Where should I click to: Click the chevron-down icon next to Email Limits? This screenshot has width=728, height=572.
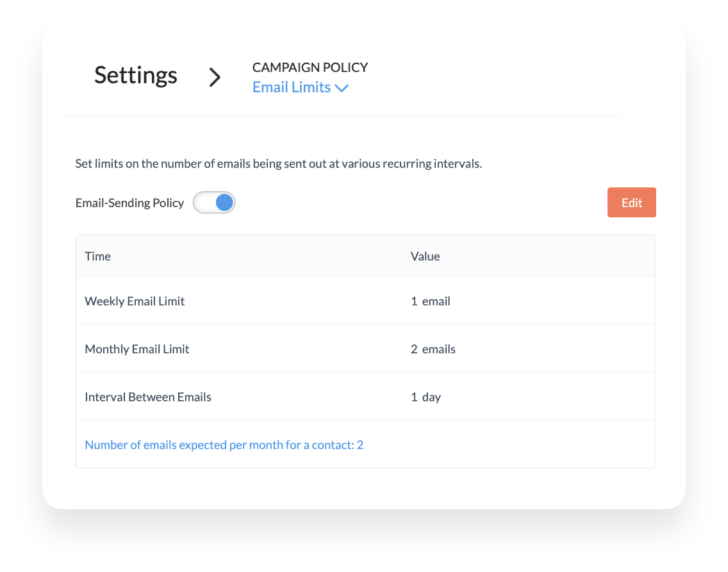[x=342, y=88]
